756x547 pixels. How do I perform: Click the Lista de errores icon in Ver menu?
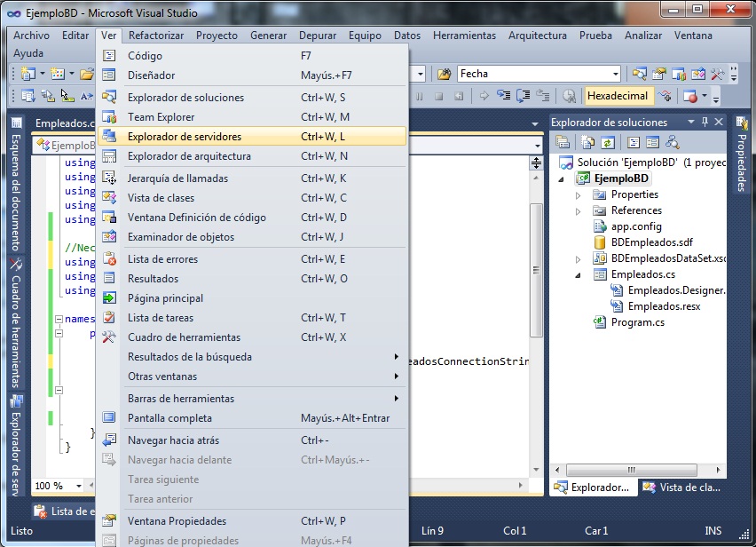[x=111, y=258]
